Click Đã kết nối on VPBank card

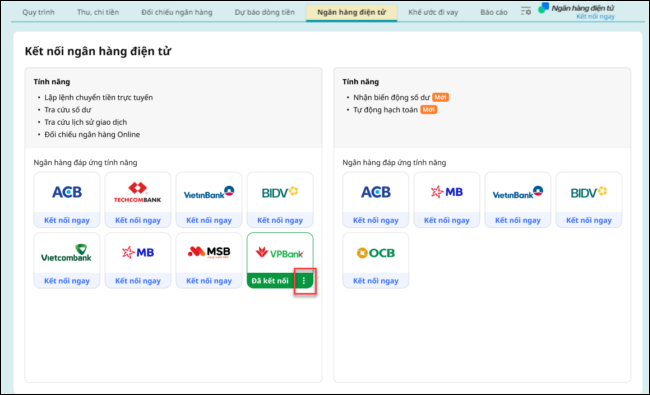pos(270,281)
